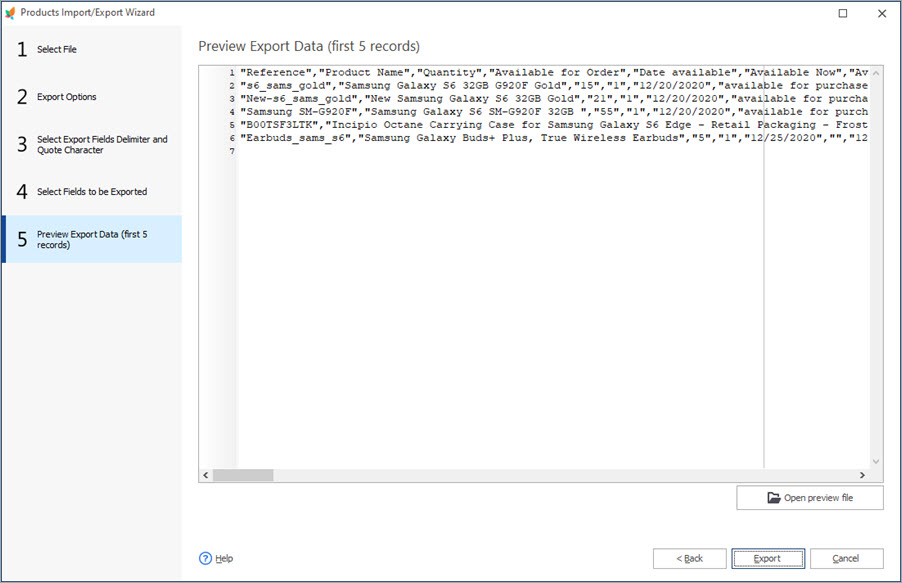Viewport: 902px width, 583px height.
Task: Click the folder icon on Open preview file
Action: pyautogui.click(x=773, y=498)
